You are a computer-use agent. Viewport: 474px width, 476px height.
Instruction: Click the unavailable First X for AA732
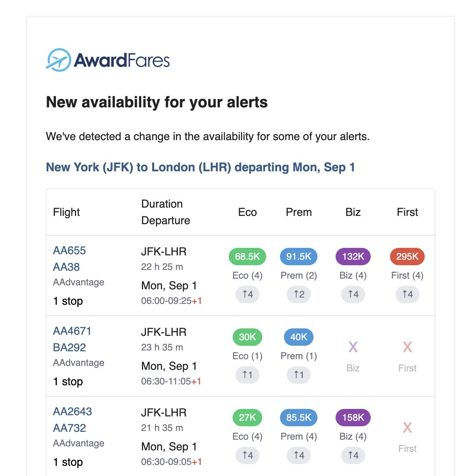tap(407, 428)
